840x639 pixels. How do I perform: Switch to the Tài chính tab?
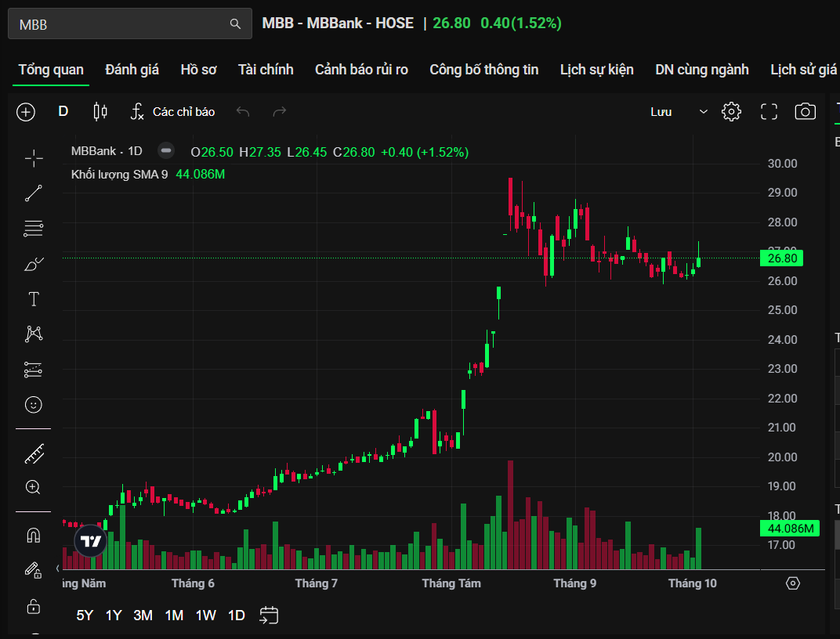266,70
